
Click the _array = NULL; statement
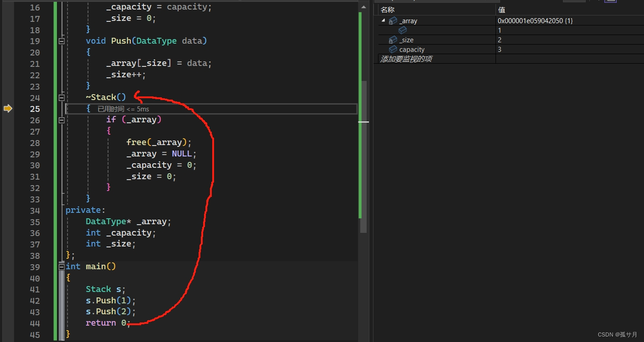pyautogui.click(x=162, y=154)
